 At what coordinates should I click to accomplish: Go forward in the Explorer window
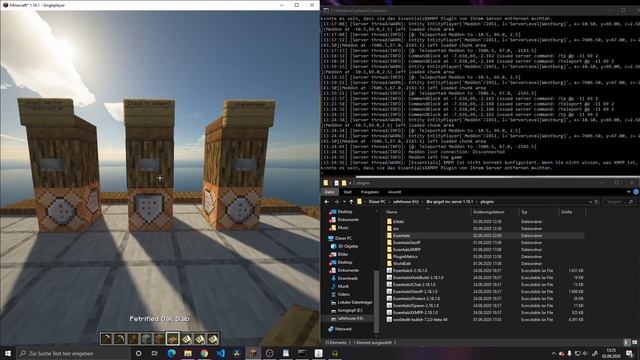click(336, 202)
